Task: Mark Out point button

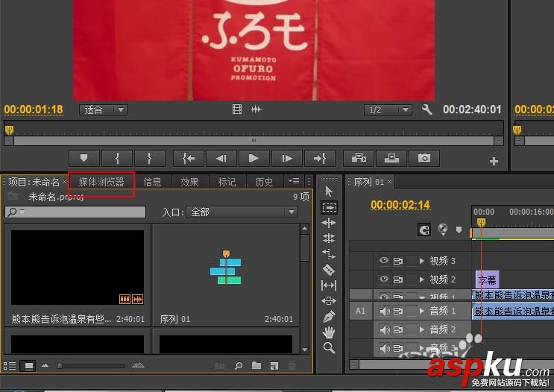Action: click(x=149, y=158)
